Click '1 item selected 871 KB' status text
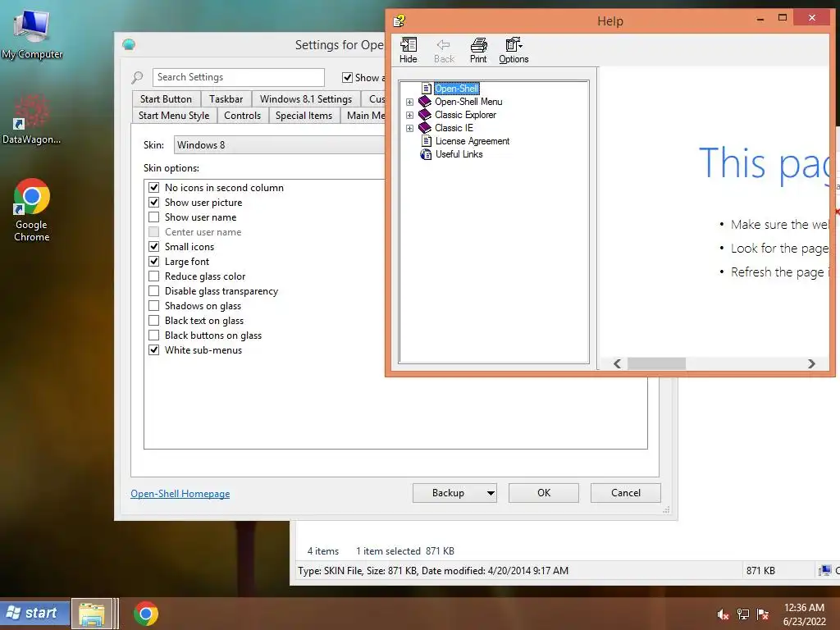840x630 pixels. click(405, 551)
